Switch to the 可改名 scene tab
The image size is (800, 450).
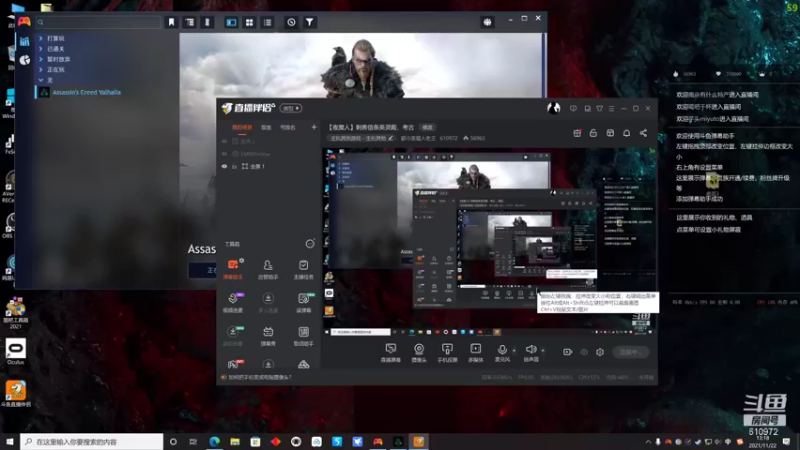(288, 128)
